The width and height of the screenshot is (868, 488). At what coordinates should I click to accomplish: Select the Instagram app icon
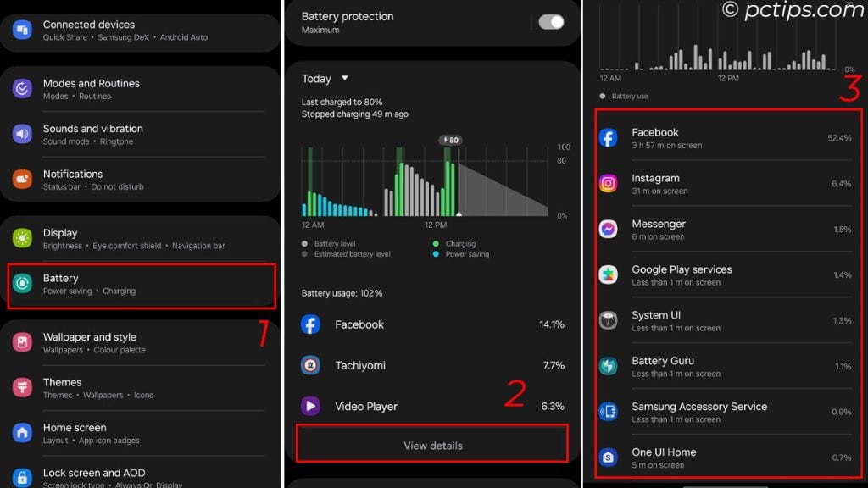coord(608,183)
